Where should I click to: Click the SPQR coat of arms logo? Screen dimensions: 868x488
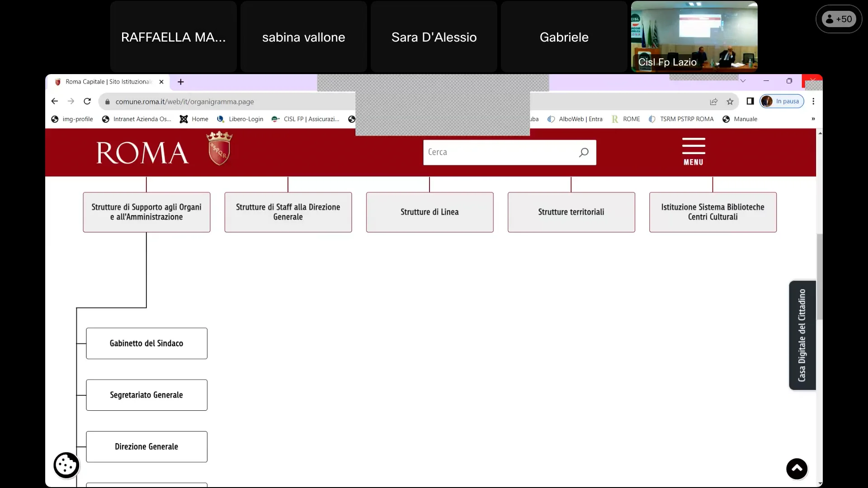(219, 148)
